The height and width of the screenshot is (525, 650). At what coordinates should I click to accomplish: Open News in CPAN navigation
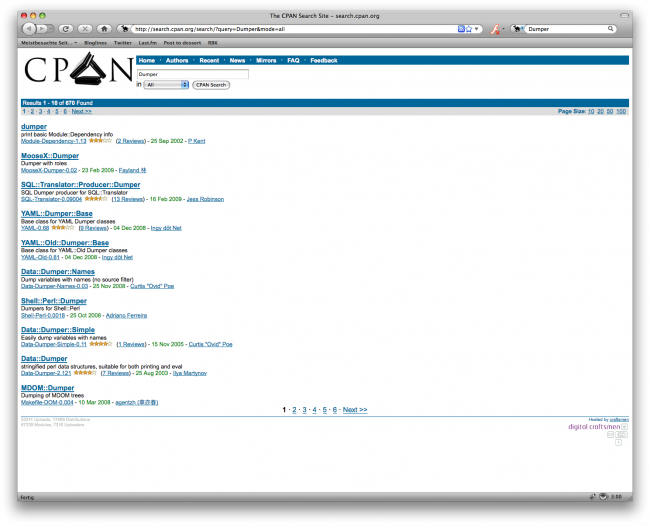pyautogui.click(x=237, y=61)
